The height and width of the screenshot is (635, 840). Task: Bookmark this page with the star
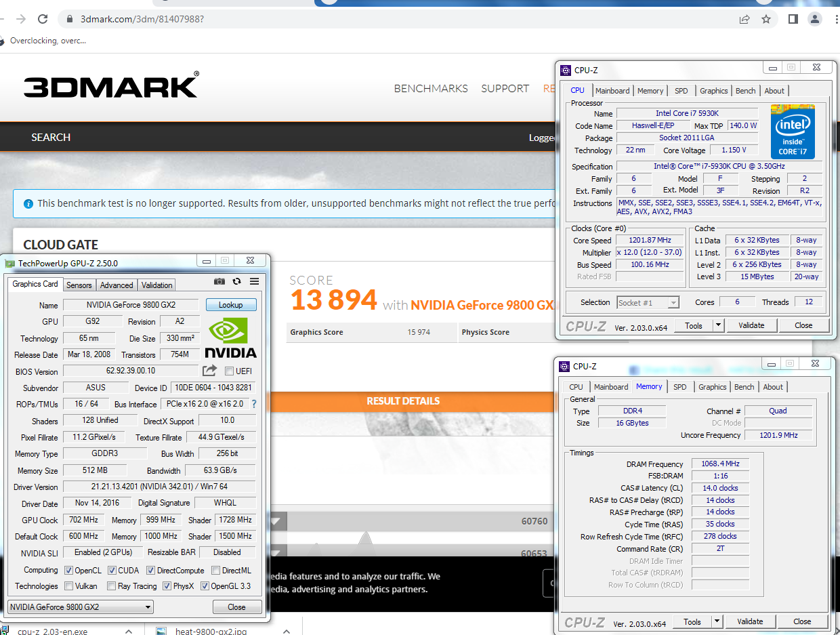[x=766, y=19]
